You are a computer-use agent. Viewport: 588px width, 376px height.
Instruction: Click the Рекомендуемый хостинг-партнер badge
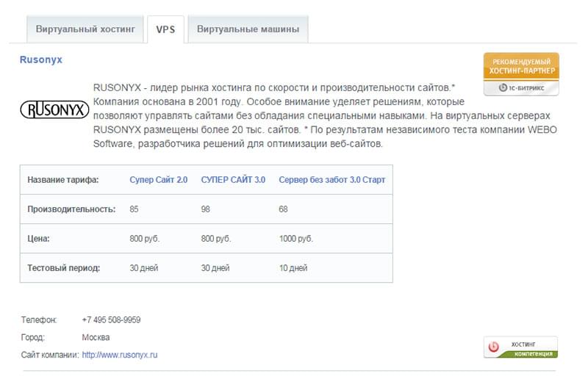click(x=521, y=74)
